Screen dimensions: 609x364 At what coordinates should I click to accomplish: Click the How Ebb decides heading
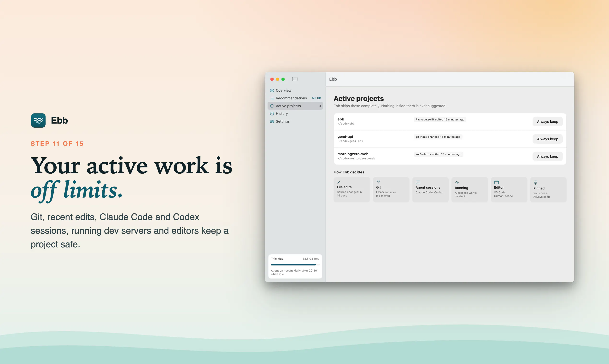tap(349, 172)
